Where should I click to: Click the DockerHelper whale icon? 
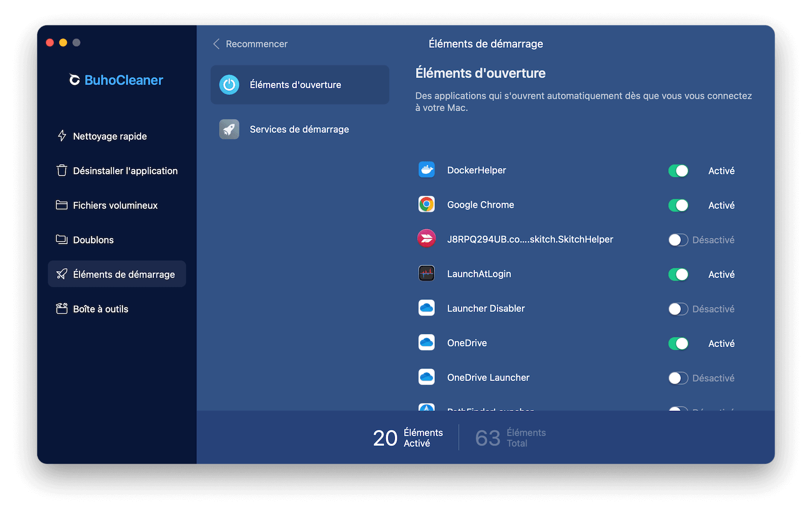click(427, 170)
